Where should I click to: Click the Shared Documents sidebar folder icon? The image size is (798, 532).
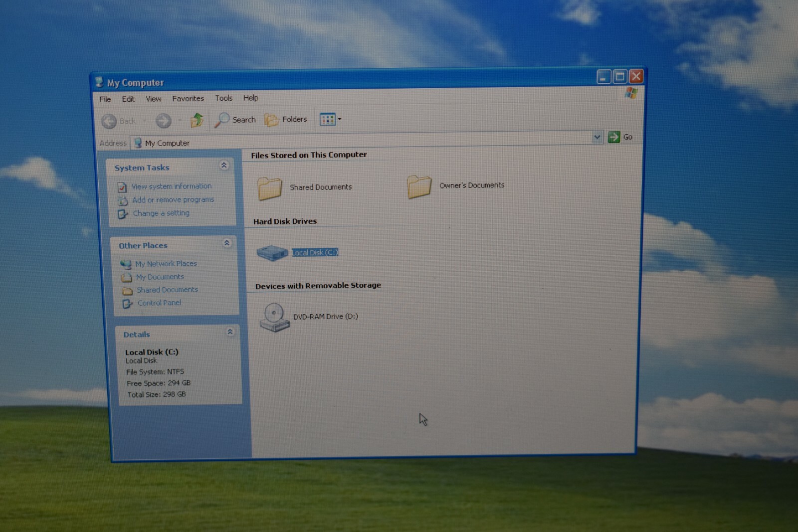(127, 291)
